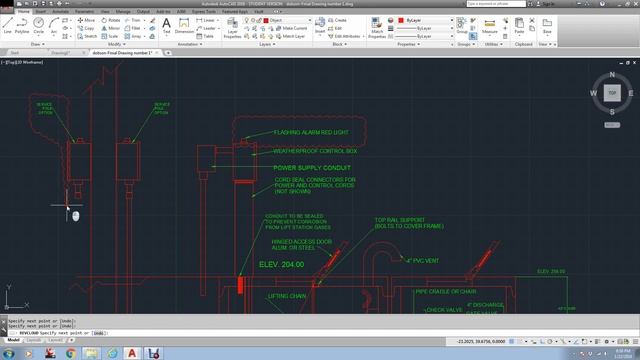640x360 pixels.
Task: Open Layer Properties manager
Action: click(232, 28)
